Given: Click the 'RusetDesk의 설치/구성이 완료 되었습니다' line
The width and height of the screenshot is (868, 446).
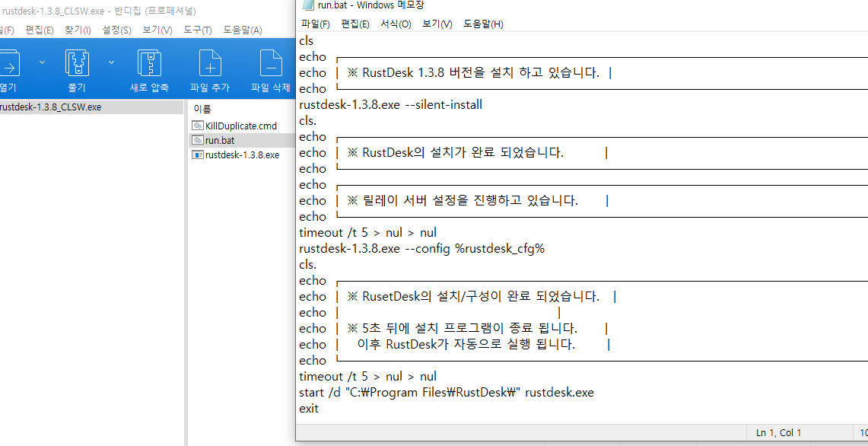Looking at the screenshot, I should point(472,296).
